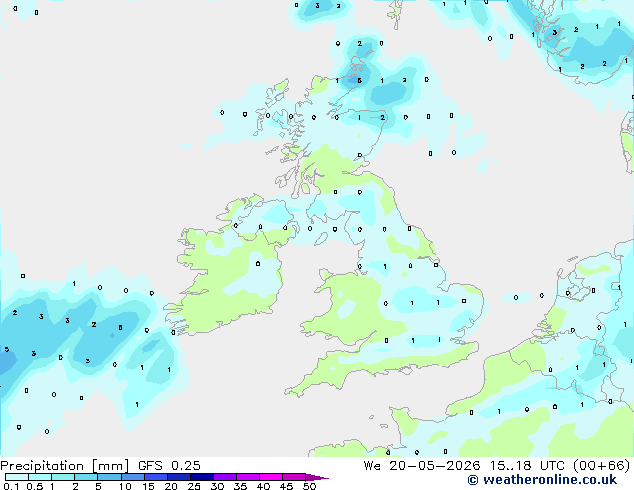
Task: Click the purple above-50 arrow on legend
Action: pos(317,477)
